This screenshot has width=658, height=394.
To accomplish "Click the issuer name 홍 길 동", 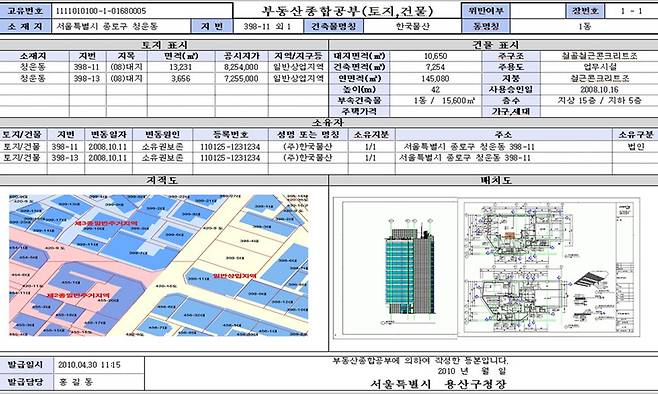I will click(x=75, y=382).
